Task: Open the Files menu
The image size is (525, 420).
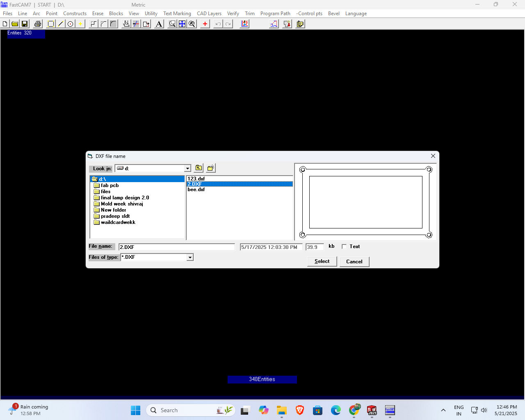Action: tap(8, 14)
